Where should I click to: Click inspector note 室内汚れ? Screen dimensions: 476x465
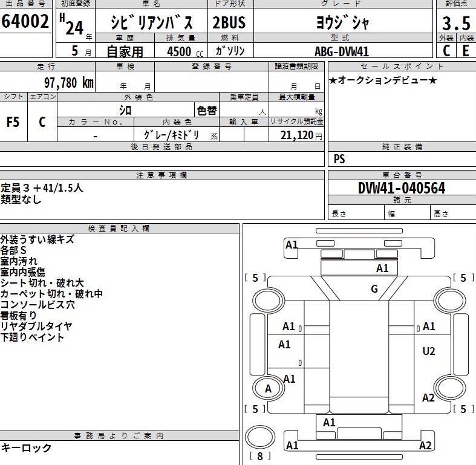[19, 261]
